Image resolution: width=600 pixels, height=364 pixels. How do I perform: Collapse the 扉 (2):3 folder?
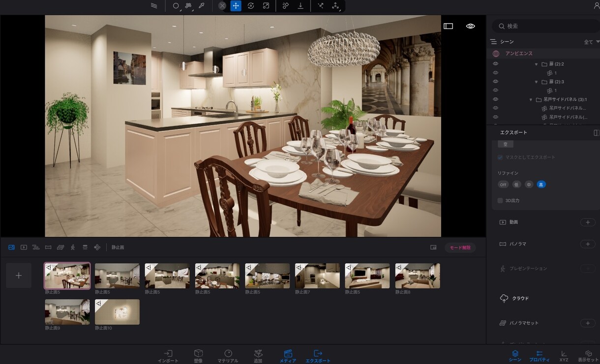(537, 82)
